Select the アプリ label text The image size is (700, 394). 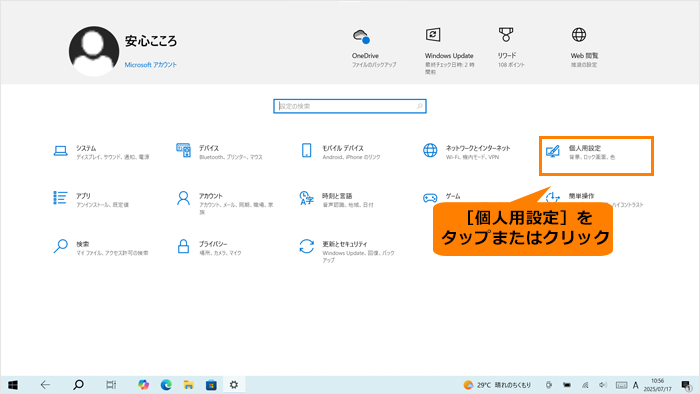[x=83, y=196]
